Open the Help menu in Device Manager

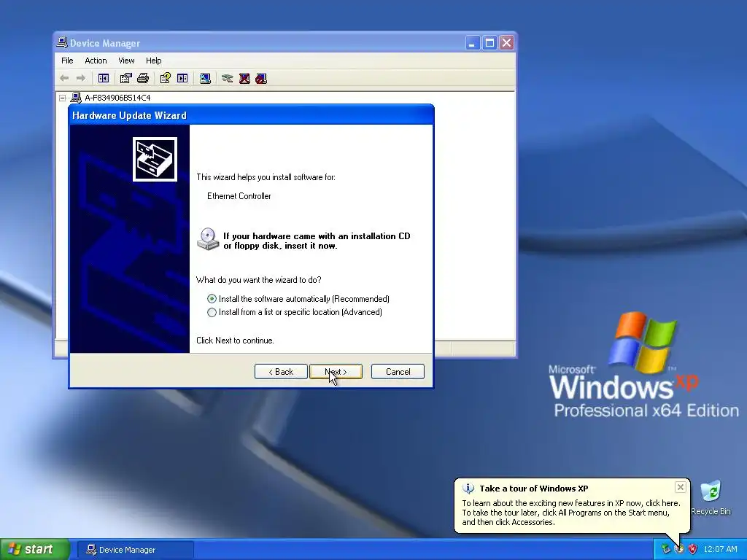click(x=153, y=61)
